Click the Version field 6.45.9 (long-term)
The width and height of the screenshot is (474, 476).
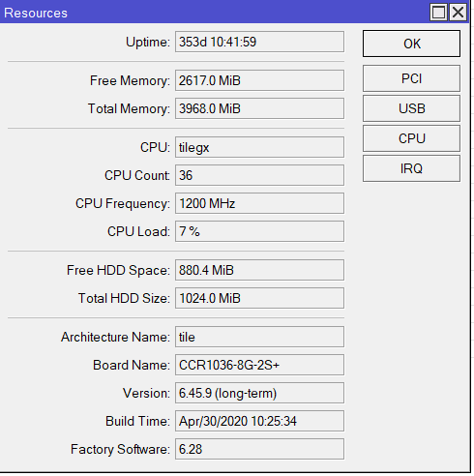coord(259,393)
